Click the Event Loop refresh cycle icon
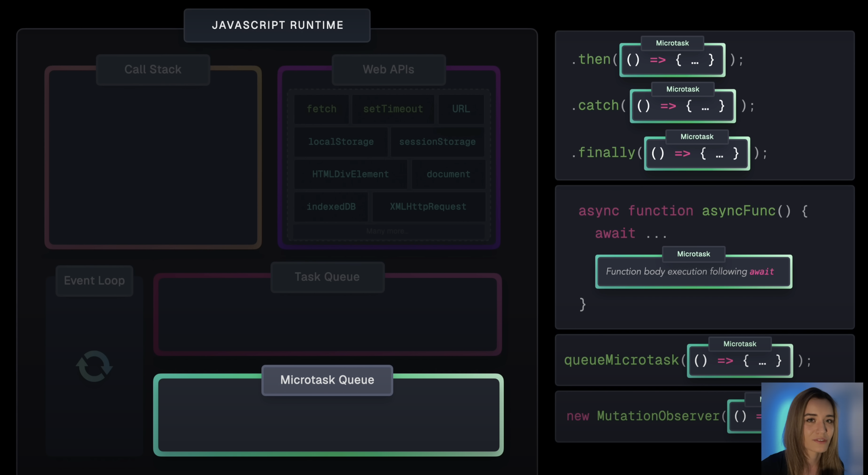Screen dimensions: 868x475 94,366
